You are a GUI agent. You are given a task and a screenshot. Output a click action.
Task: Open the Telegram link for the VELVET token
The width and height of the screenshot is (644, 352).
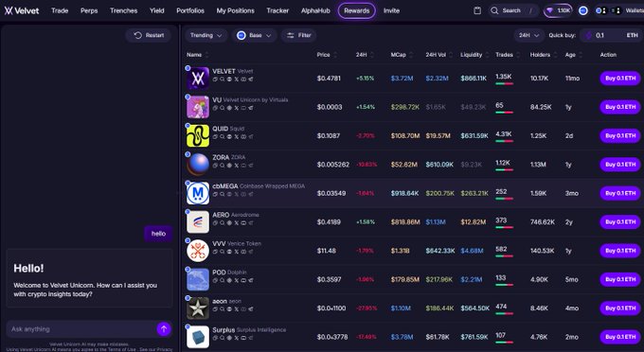251,79
